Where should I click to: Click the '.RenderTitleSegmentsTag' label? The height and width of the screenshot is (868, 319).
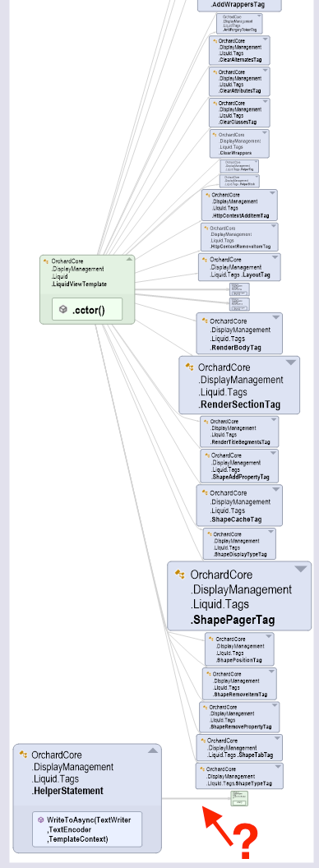coord(240,442)
